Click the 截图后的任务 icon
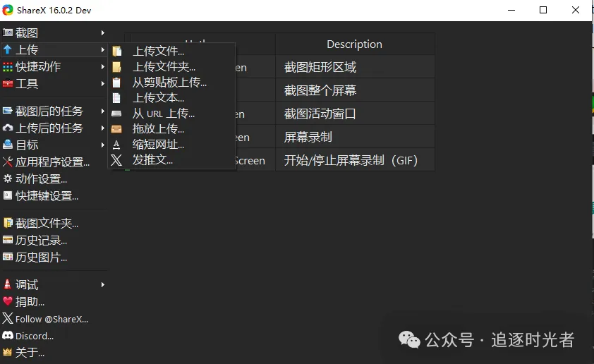The image size is (594, 364). tap(8, 111)
